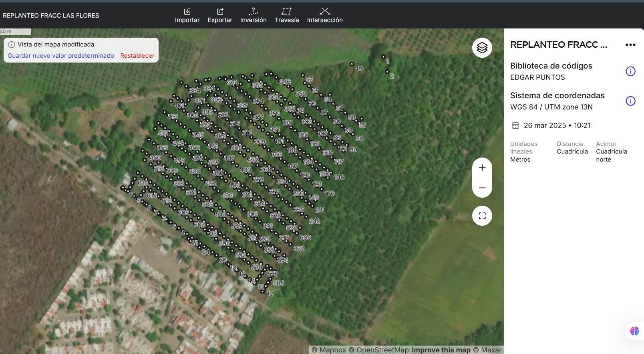Select survey point 11 on map
The width and height of the screenshot is (644, 354).
[123, 188]
